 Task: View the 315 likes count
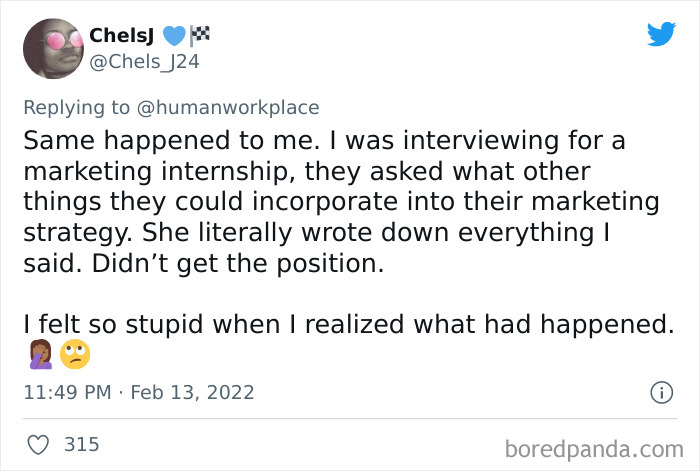click(82, 444)
